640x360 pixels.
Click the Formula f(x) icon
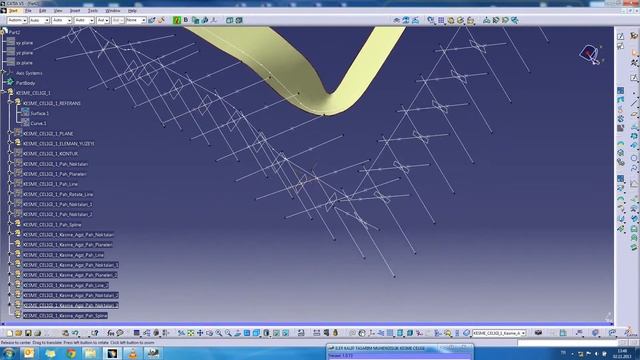pos(111,333)
